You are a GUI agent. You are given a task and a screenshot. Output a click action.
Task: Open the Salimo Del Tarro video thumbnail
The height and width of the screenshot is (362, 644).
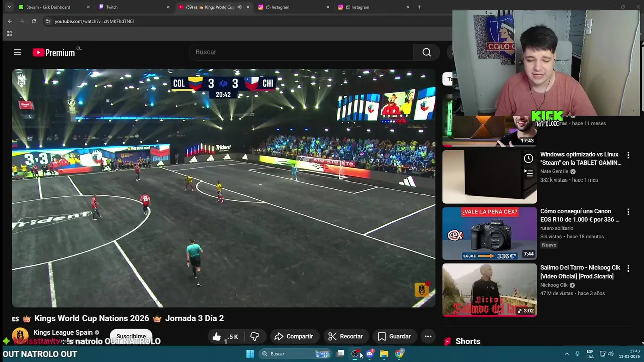click(490, 290)
